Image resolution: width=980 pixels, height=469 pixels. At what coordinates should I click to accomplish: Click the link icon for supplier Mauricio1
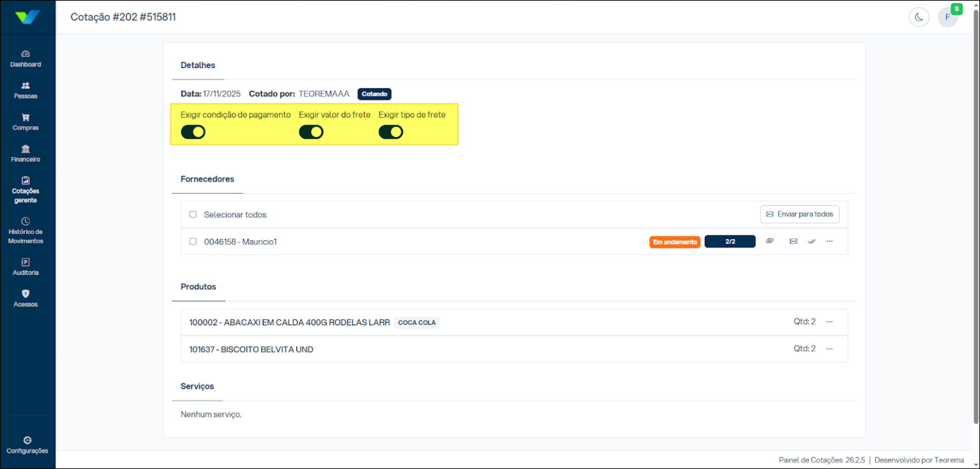pos(770,241)
